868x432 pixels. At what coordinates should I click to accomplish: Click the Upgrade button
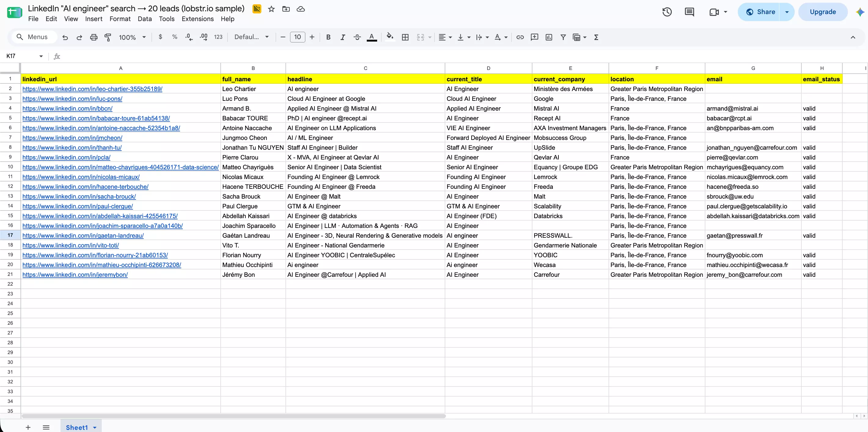(822, 12)
